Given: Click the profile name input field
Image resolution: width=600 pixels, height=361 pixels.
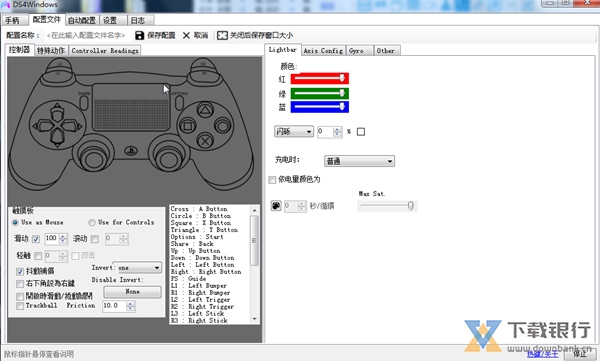Looking at the screenshot, I should tap(87, 36).
